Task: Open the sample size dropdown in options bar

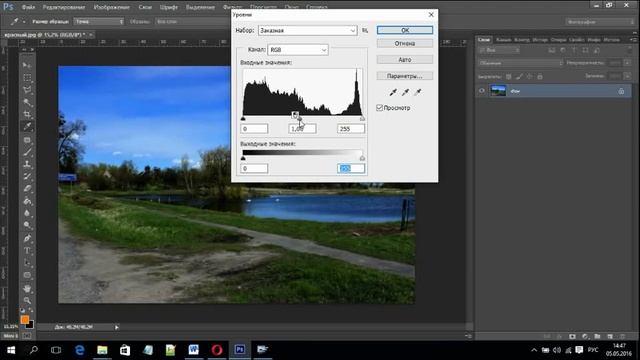Action: coord(99,21)
